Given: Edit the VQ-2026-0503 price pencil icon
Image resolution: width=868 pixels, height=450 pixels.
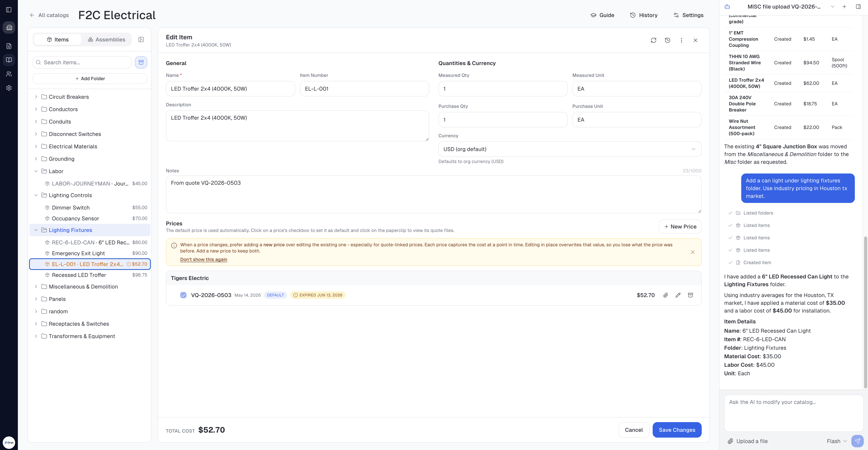Looking at the screenshot, I should click(678, 295).
